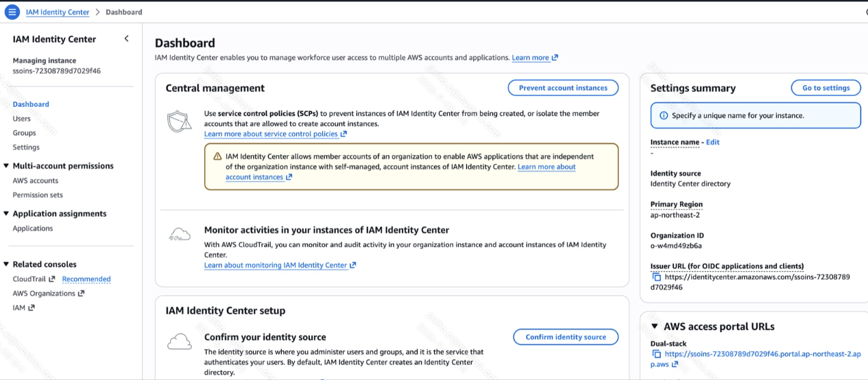Open Learn about monitoring IAM Identity Center

coord(280,265)
